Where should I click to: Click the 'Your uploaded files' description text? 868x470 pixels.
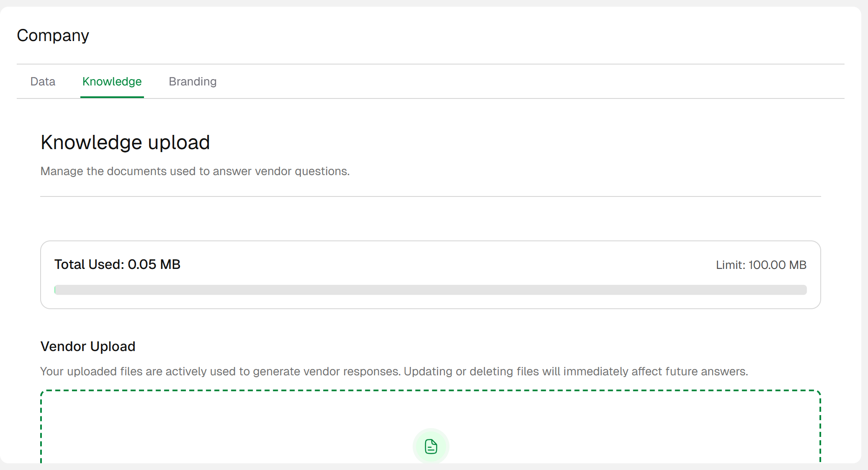coord(393,372)
